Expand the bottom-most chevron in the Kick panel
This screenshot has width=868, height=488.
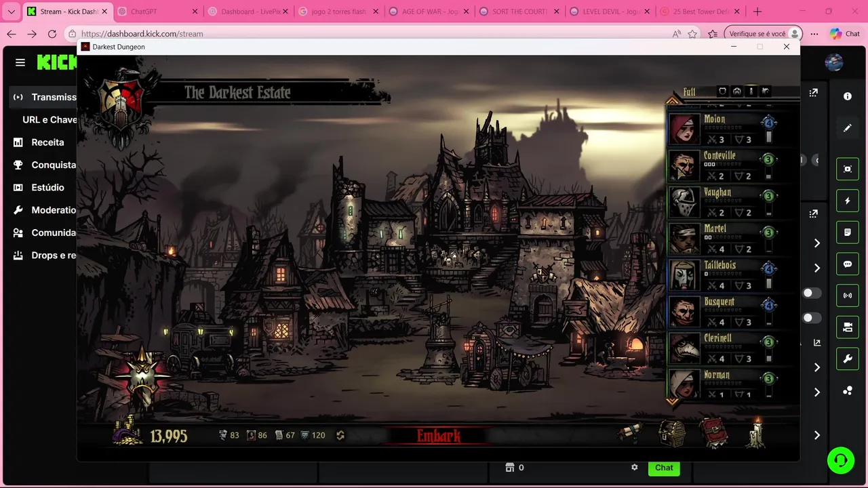coord(817,435)
